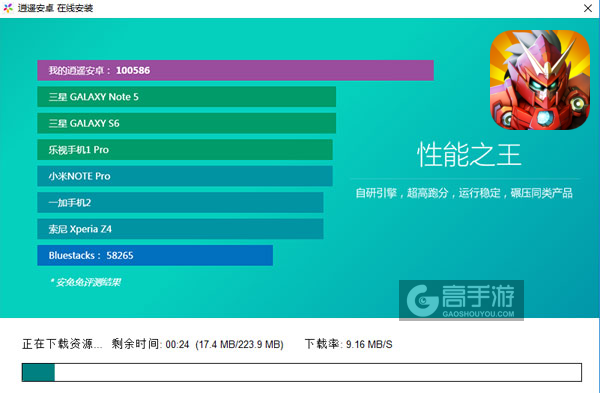Select the 一加手机2 bar
600x393 pixels.
click(x=180, y=202)
